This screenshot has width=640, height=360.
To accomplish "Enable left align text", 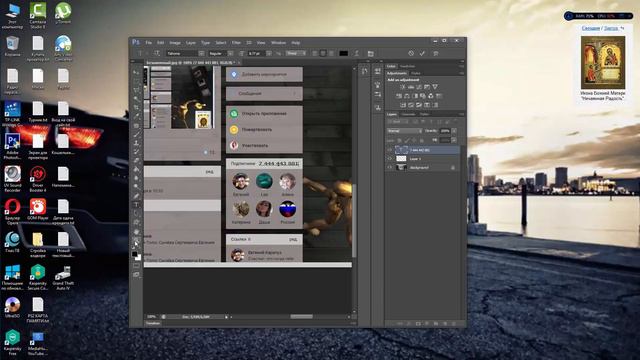I will 315,53.
